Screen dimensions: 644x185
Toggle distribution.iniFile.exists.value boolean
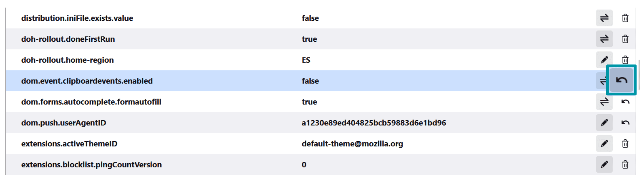coord(604,18)
